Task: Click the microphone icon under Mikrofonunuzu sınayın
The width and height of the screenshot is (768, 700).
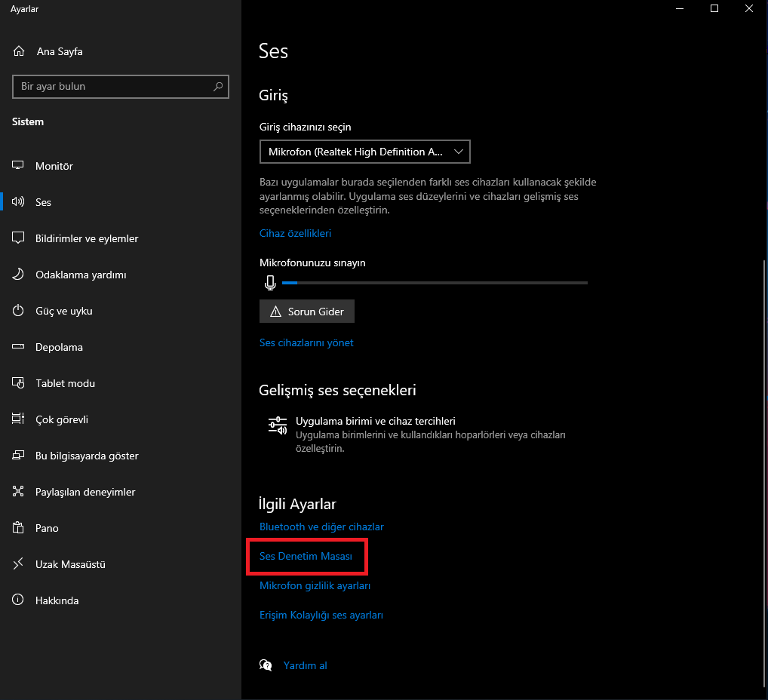Action: click(270, 283)
